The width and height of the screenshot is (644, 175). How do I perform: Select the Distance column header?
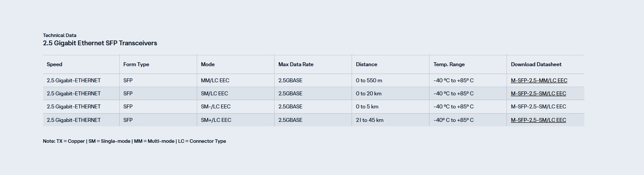click(x=366, y=64)
